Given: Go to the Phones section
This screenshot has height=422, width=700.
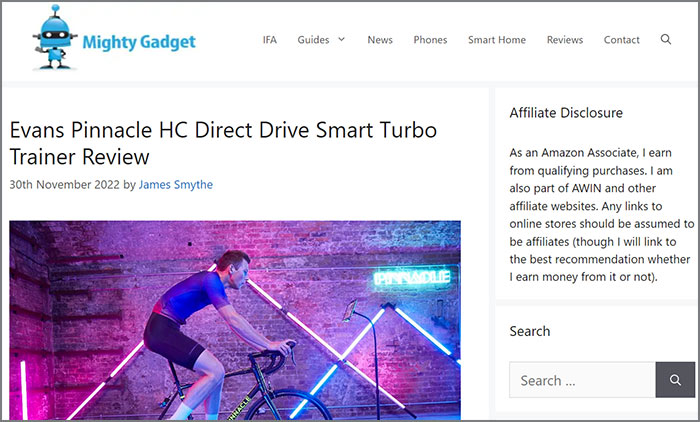Looking at the screenshot, I should (x=430, y=40).
